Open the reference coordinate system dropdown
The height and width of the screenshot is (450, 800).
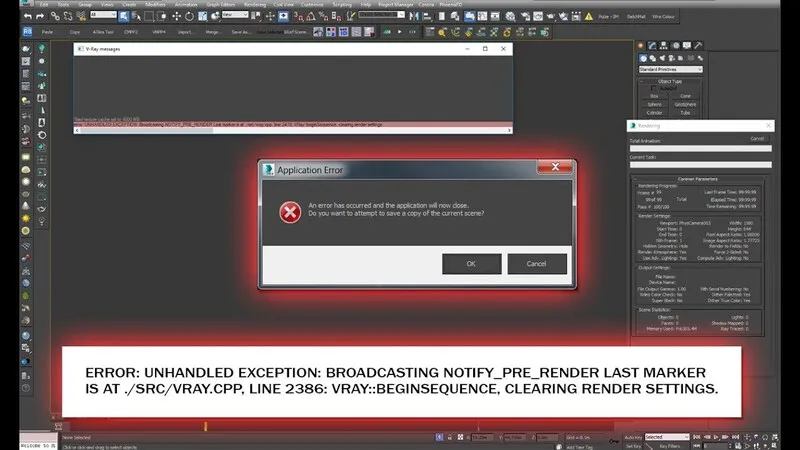click(x=235, y=15)
